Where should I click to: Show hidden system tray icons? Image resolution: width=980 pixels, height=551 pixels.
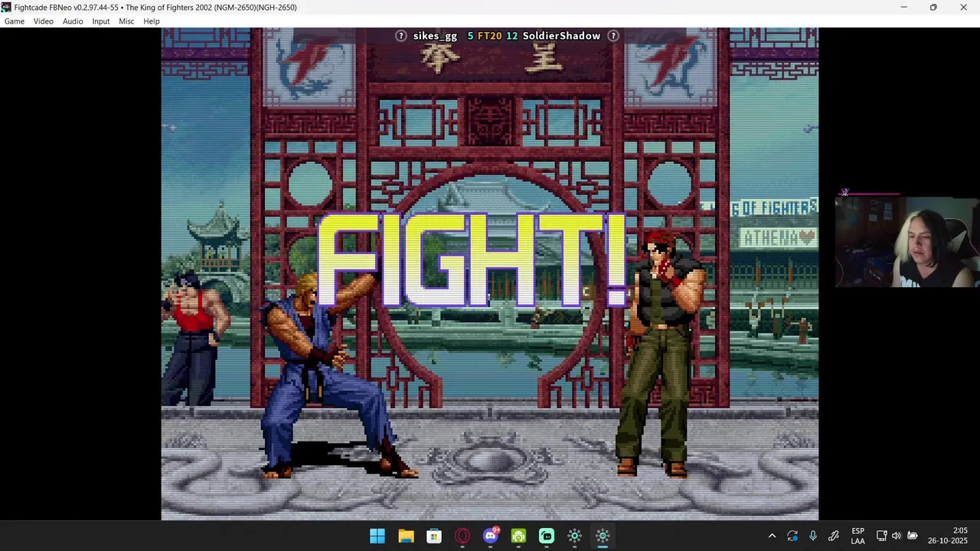tap(772, 536)
